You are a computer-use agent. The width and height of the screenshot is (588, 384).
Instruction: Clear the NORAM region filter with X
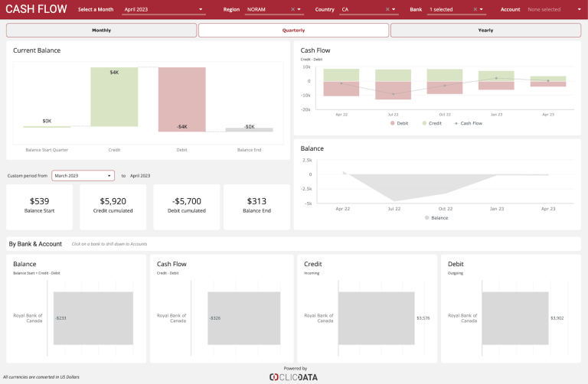click(x=292, y=10)
